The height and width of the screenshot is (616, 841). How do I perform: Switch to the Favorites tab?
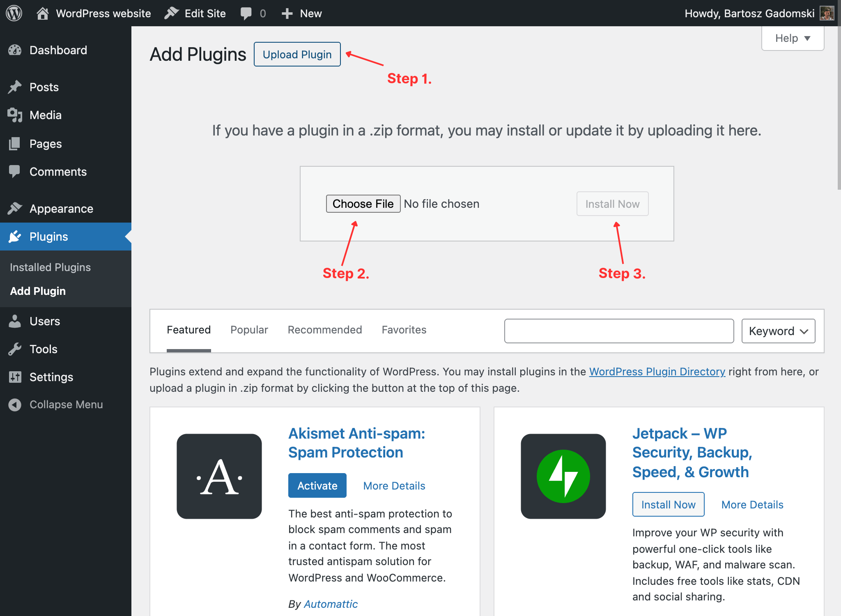[x=404, y=330]
